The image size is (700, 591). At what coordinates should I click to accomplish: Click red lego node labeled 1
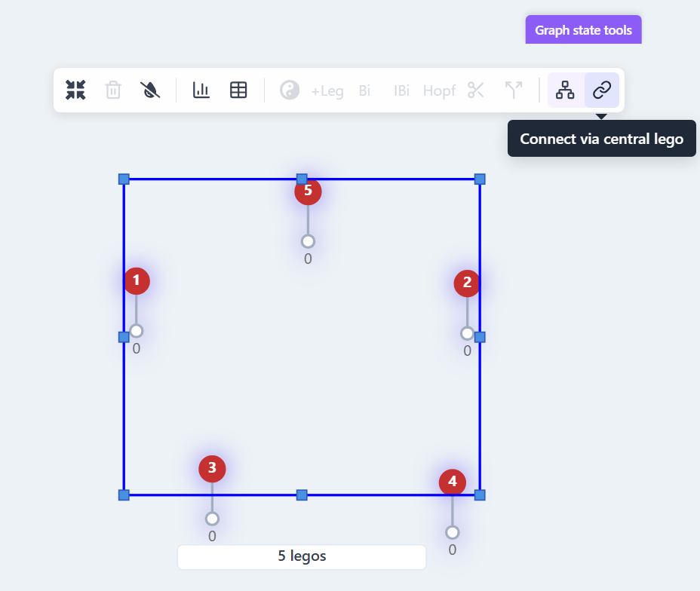[137, 281]
